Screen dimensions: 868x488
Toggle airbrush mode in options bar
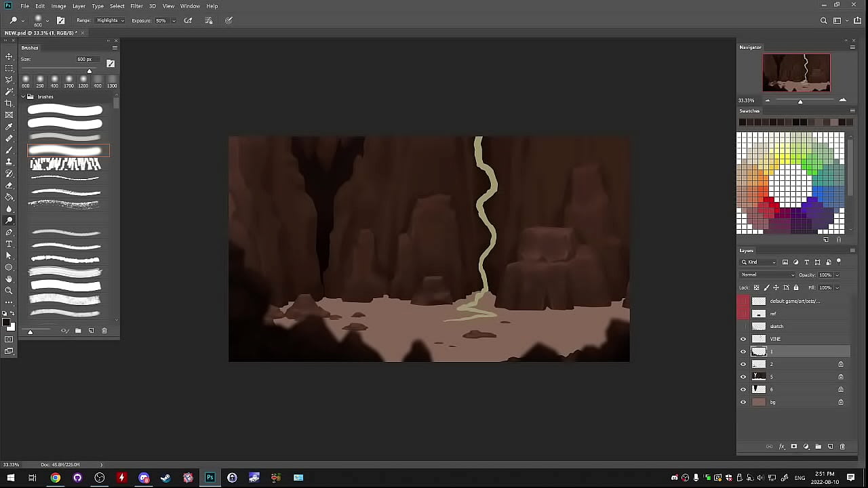click(189, 20)
